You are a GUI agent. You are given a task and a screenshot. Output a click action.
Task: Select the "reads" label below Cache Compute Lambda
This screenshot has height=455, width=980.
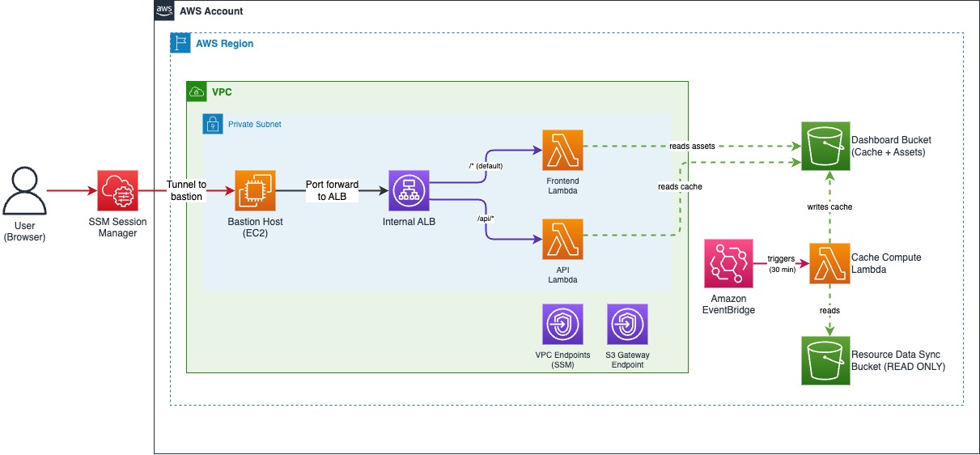point(829,310)
